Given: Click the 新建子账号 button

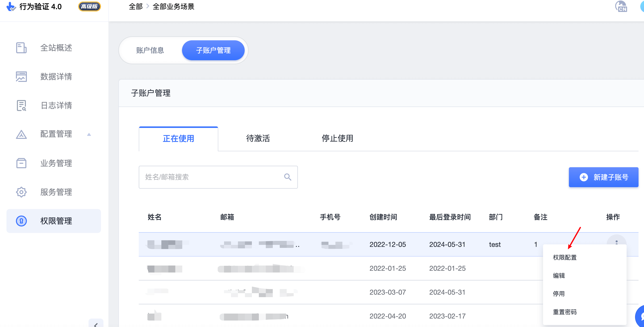Looking at the screenshot, I should (603, 177).
